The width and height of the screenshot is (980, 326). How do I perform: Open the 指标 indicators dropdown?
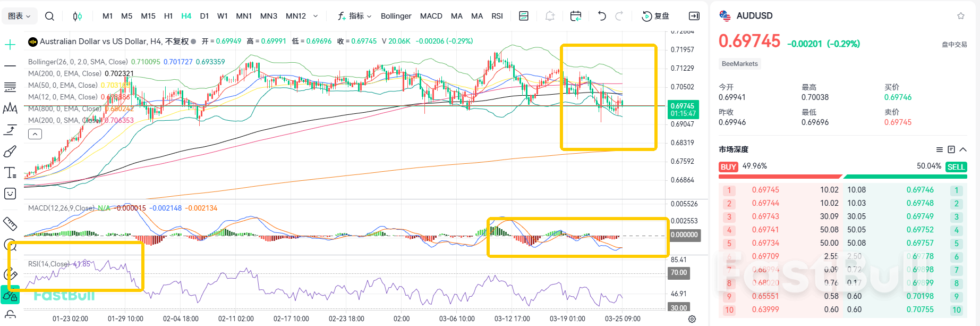[354, 16]
